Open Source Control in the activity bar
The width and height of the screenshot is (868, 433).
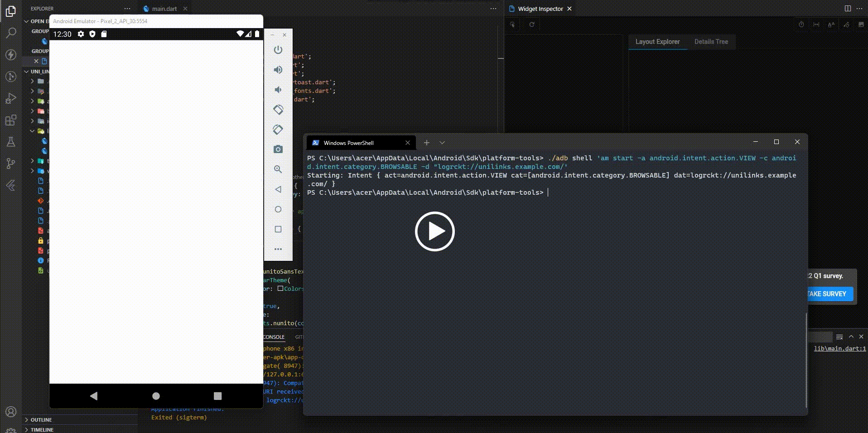pyautogui.click(x=11, y=163)
